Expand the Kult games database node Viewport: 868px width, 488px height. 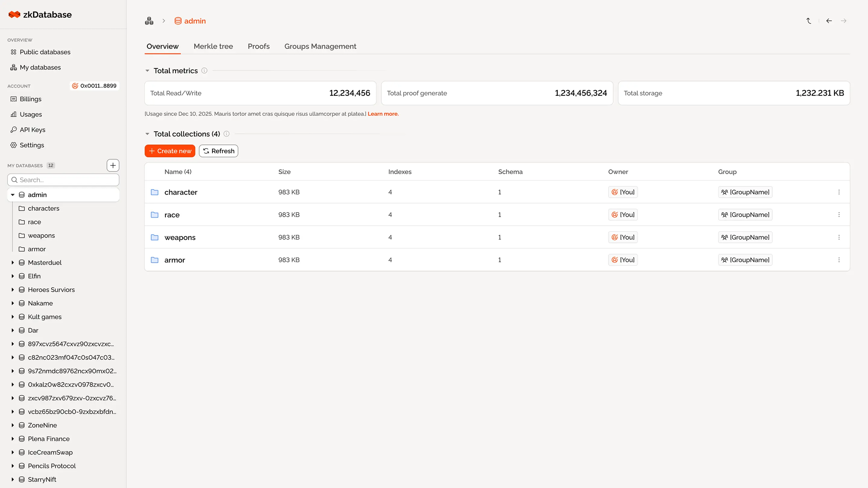[12, 317]
